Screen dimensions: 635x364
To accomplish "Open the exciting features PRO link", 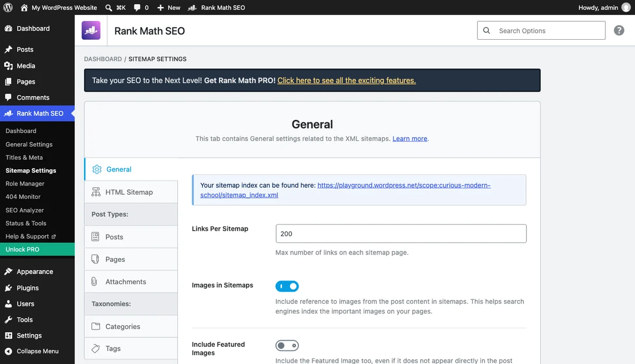I will pyautogui.click(x=347, y=80).
